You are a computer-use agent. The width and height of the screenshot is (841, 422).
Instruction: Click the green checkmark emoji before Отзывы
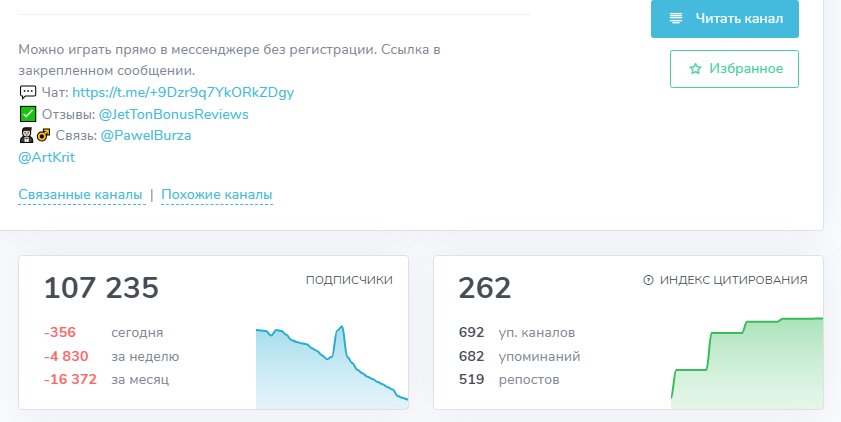coord(27,114)
